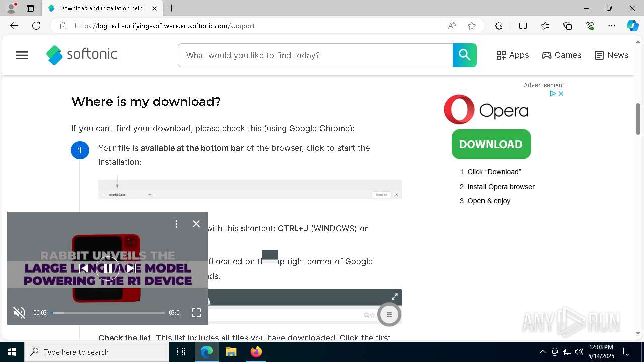Open Copilot sidebar icon
This screenshot has width=644, height=362.
[x=633, y=26]
